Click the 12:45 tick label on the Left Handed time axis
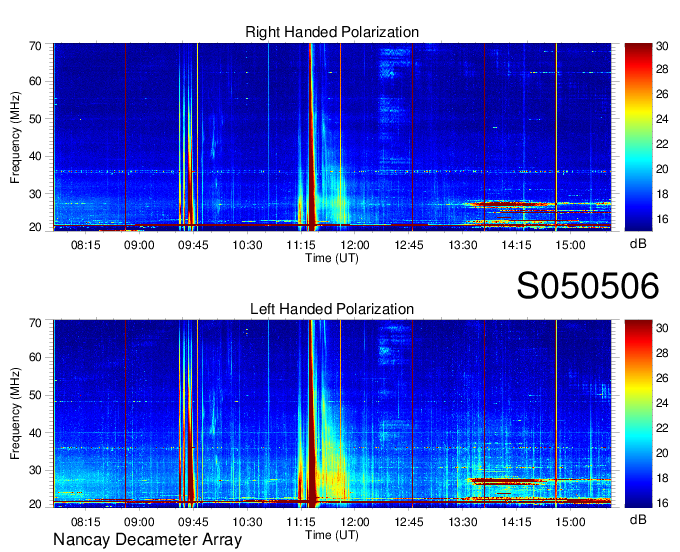This screenshot has height=552, width=680. (409, 522)
